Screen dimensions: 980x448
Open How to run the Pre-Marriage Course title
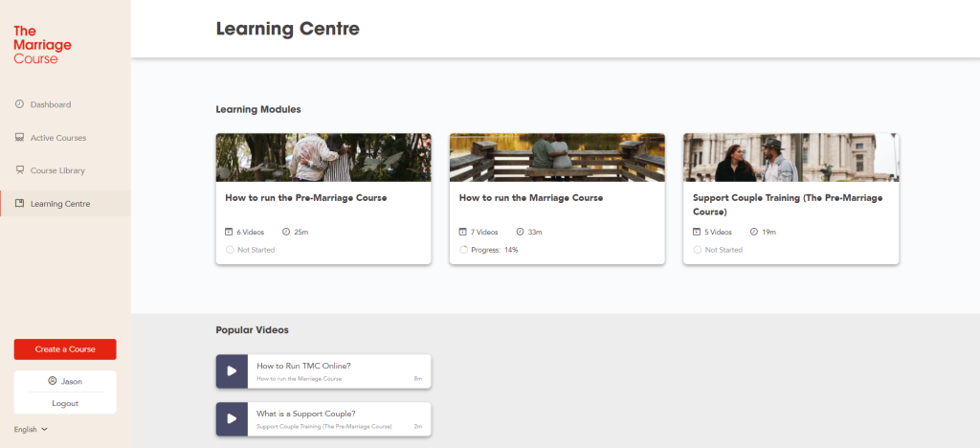(306, 197)
